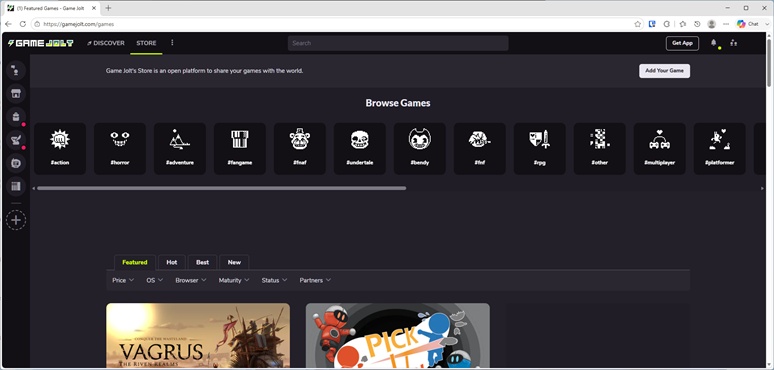Open the notifications bell icon
Screen dimensions: 774x370
713,43
